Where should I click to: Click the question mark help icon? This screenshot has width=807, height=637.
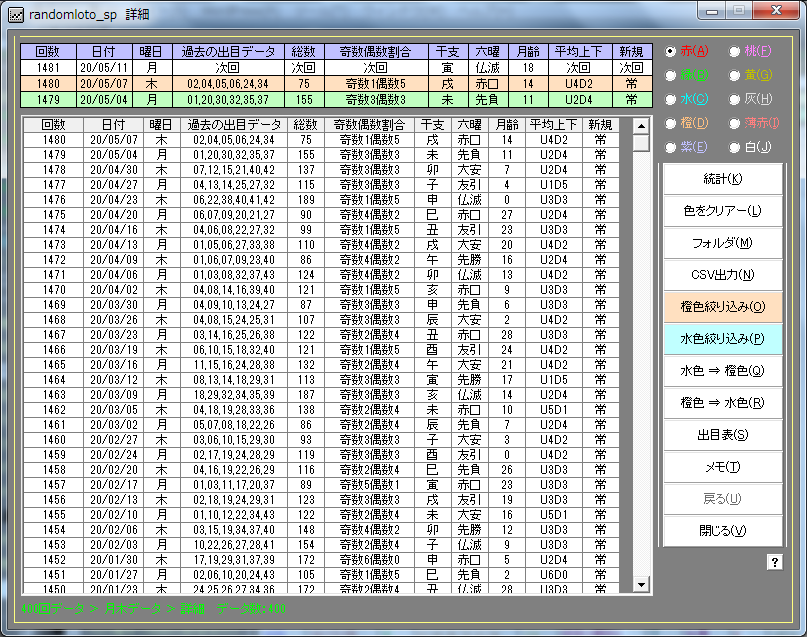pyautogui.click(x=775, y=562)
